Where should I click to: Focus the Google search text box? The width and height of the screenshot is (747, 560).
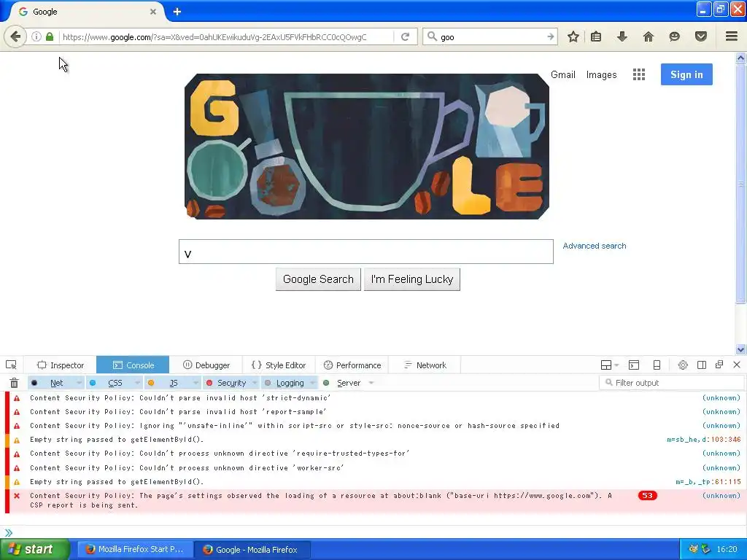point(366,252)
